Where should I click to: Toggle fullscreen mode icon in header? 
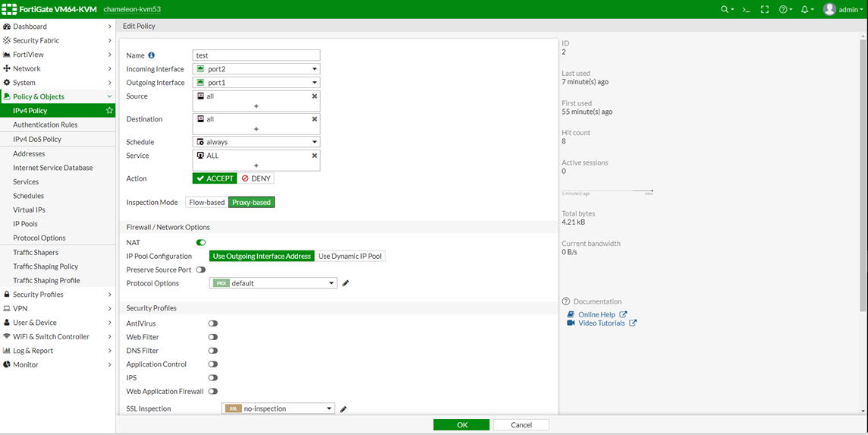click(x=764, y=10)
